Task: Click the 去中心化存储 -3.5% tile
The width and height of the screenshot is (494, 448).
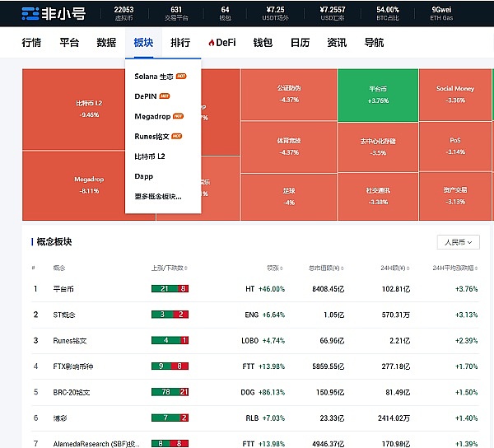Action: coord(378,147)
